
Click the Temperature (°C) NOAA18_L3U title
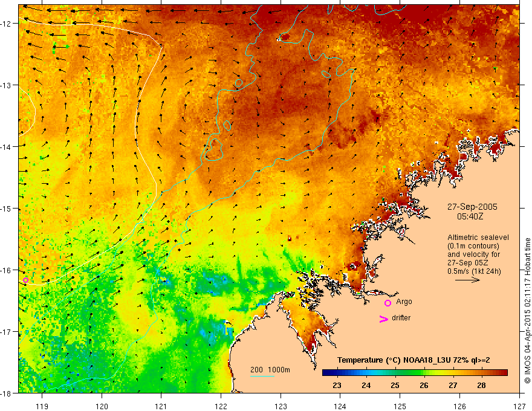(414, 360)
